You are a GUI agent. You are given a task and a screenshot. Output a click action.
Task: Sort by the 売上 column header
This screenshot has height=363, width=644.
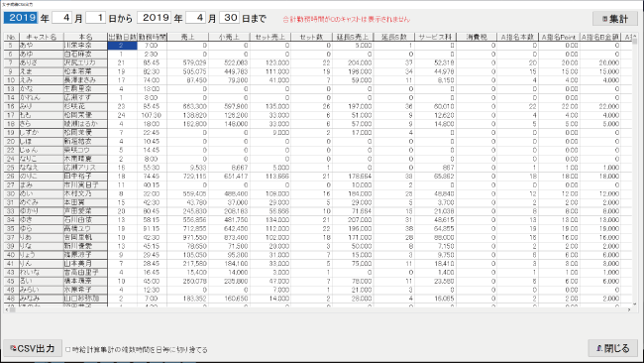(x=187, y=37)
